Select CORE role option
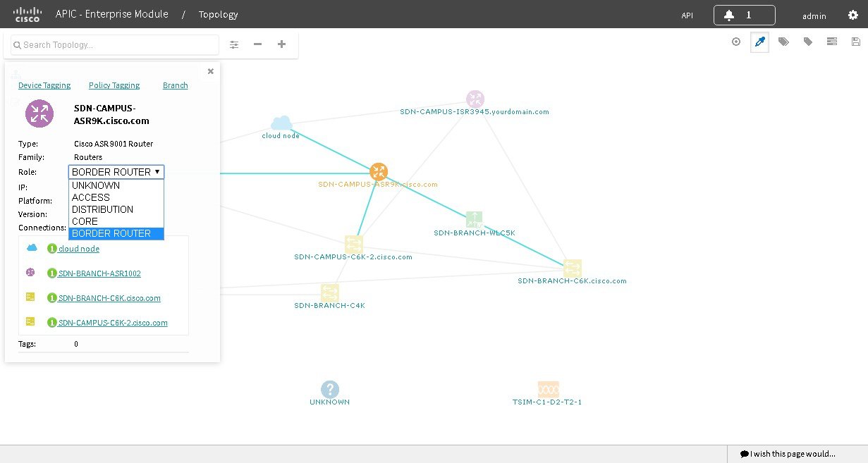 (x=116, y=221)
